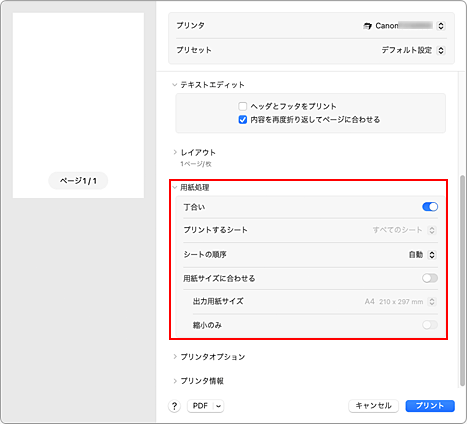Expand the レイアウト section
This screenshot has height=424, width=467.
coord(175,152)
